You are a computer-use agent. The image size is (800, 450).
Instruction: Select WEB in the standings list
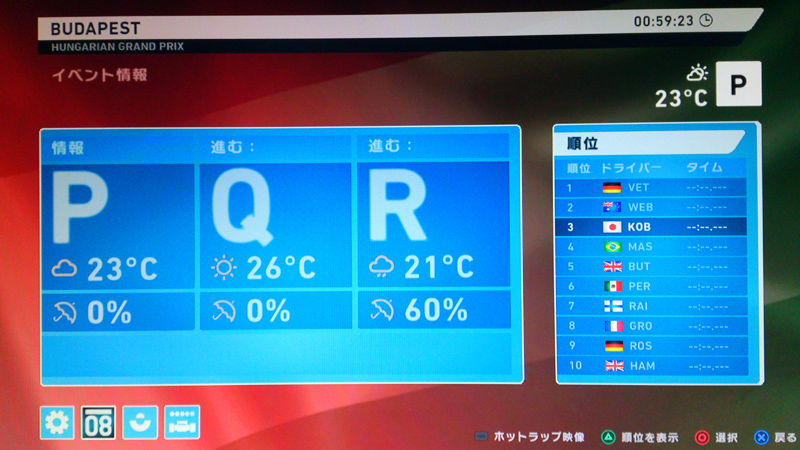click(x=651, y=207)
